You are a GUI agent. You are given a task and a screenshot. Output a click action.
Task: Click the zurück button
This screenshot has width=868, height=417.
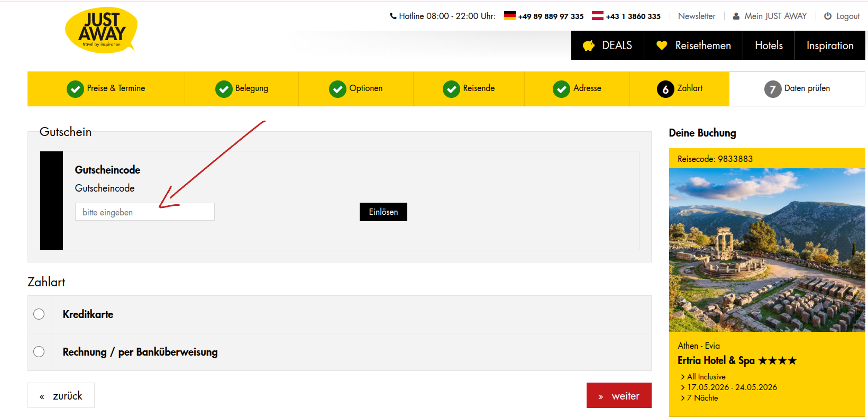[61, 395]
